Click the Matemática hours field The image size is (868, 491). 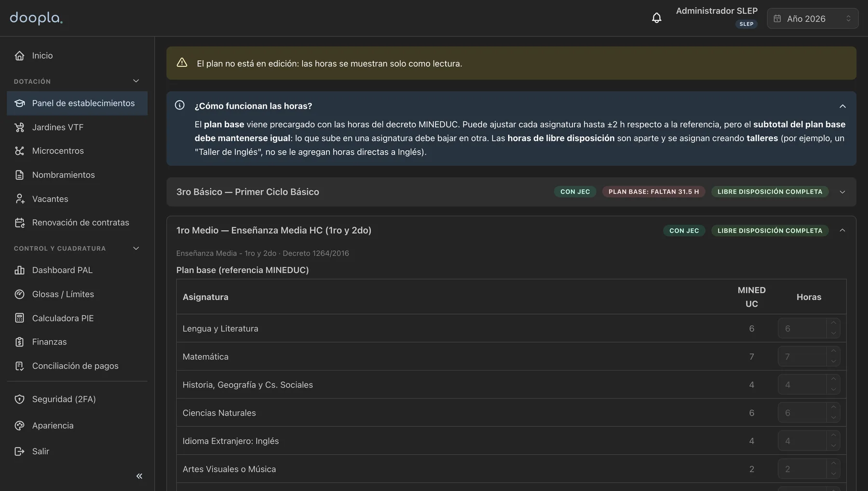pos(809,357)
